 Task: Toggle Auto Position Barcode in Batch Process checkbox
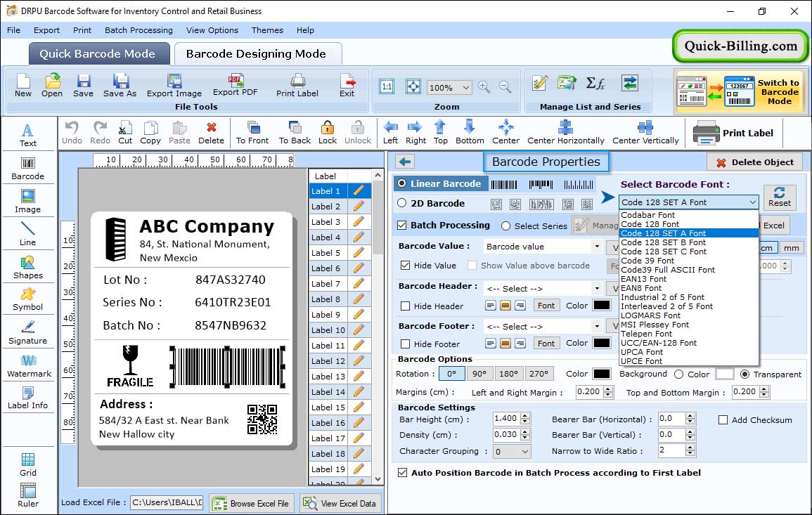pyautogui.click(x=402, y=473)
